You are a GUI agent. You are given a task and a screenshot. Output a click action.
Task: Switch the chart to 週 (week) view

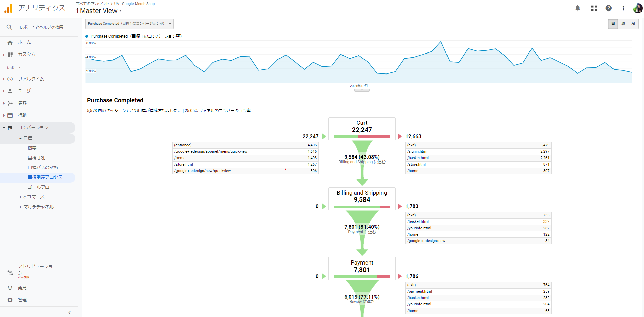coord(623,24)
